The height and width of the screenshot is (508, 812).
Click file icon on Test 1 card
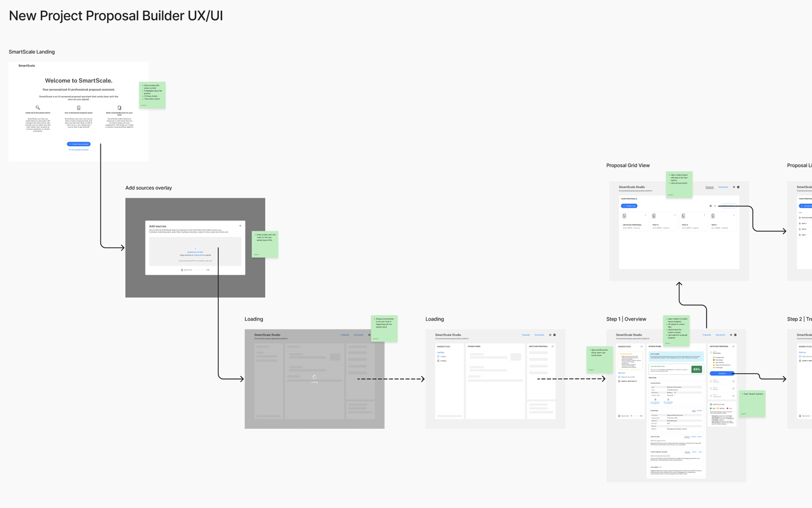point(713,216)
